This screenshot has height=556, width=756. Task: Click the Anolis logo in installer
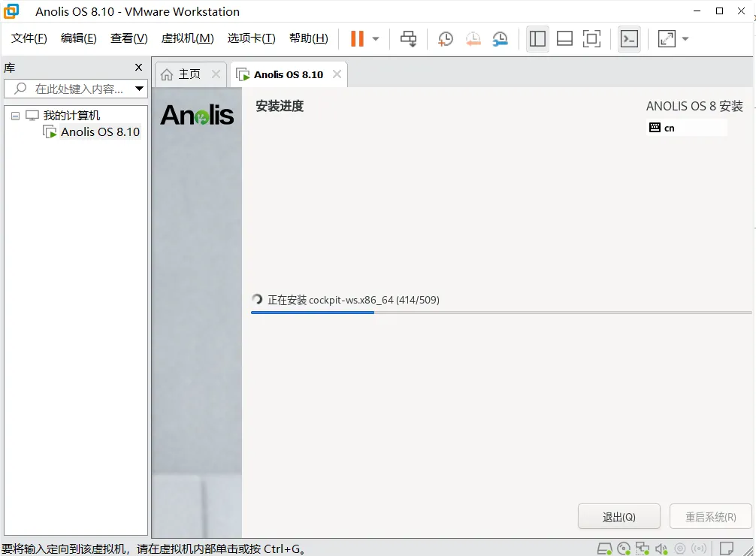pyautogui.click(x=197, y=115)
